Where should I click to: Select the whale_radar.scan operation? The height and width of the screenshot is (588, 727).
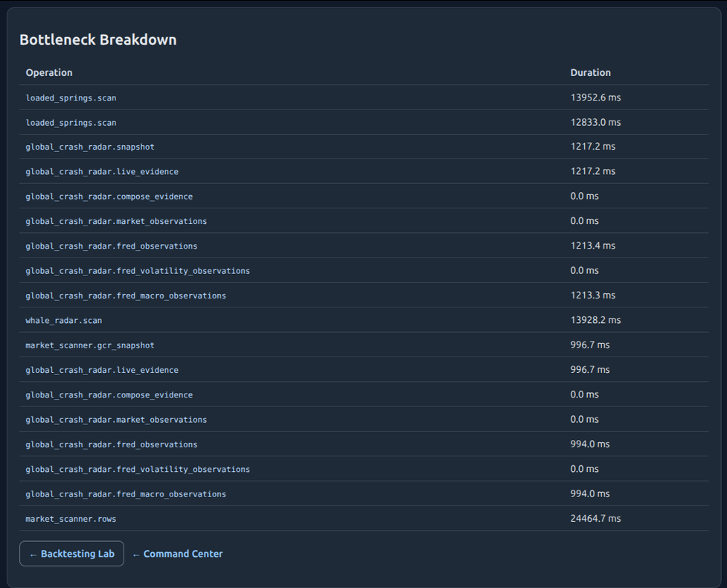63,320
